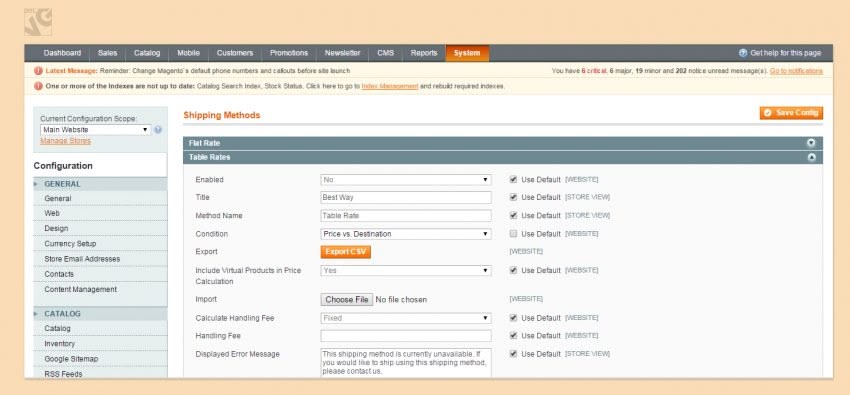Screen dimensions: 850x395
Task: Open the Promotions menu
Action: (289, 53)
